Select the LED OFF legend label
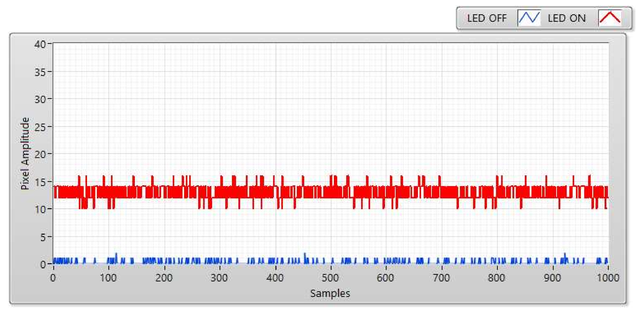Screen dimensions: 644x312 [487, 18]
